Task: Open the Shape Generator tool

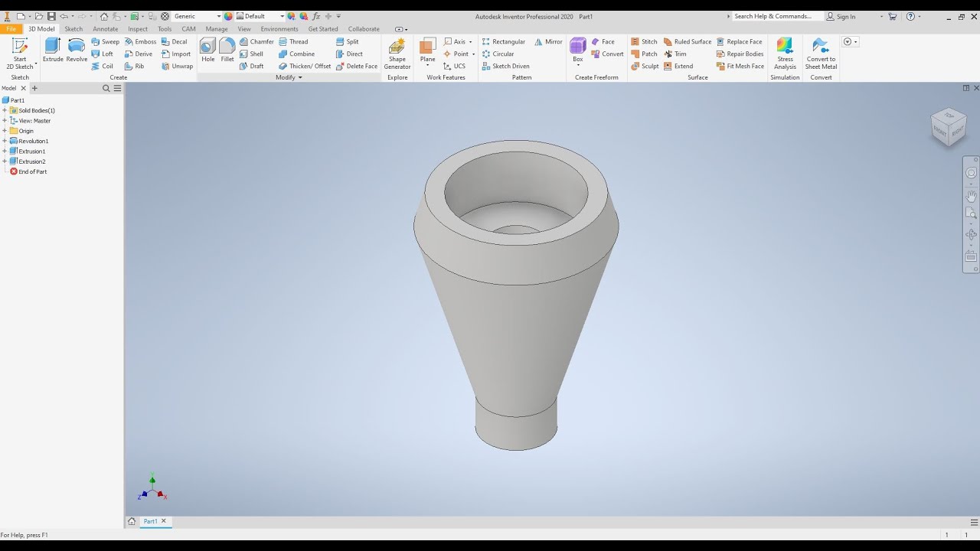Action: point(397,54)
